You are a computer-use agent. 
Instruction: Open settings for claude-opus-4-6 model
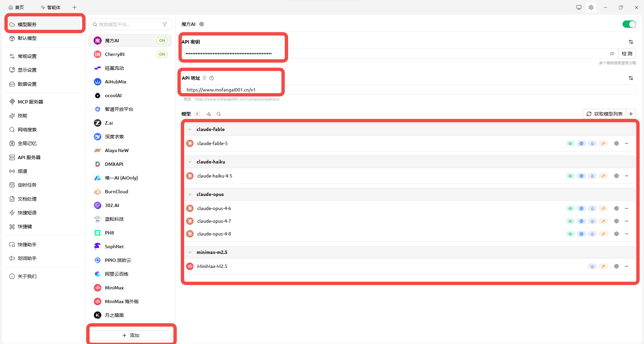point(616,208)
